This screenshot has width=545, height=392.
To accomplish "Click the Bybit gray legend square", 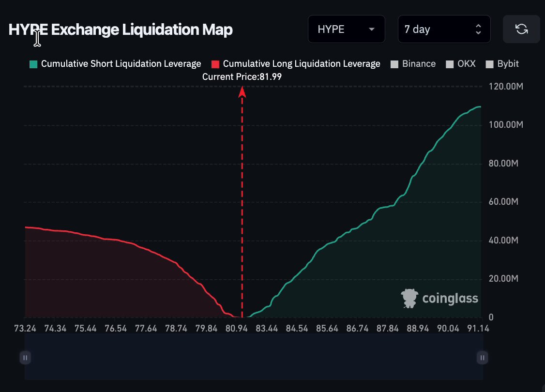I will pos(489,64).
